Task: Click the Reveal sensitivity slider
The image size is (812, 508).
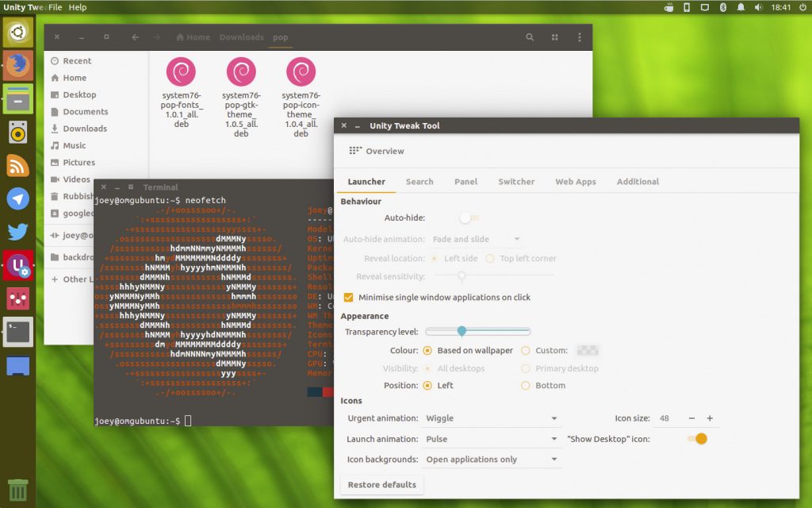Action: tap(493, 275)
